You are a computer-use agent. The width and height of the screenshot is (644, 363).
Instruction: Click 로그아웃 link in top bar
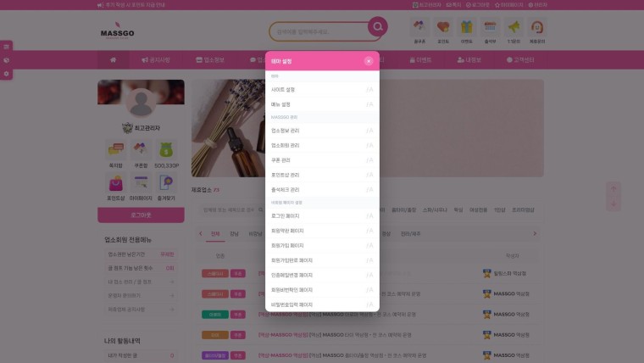tap(478, 5)
